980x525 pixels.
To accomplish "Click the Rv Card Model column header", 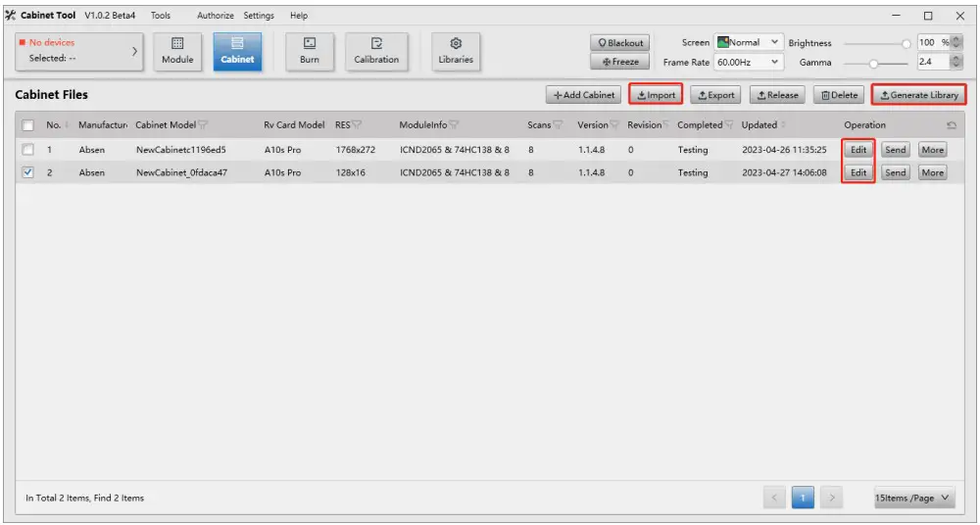I will (x=294, y=125).
